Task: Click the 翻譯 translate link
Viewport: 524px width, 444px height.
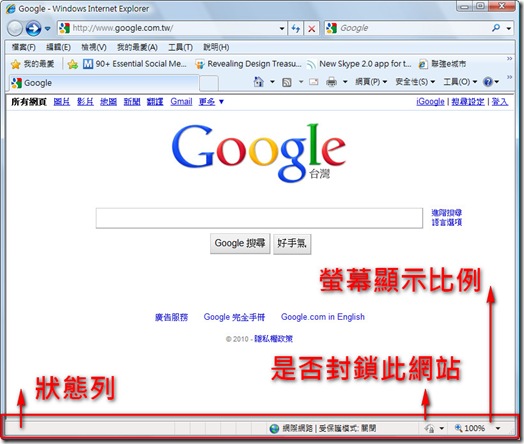Action: (155, 102)
